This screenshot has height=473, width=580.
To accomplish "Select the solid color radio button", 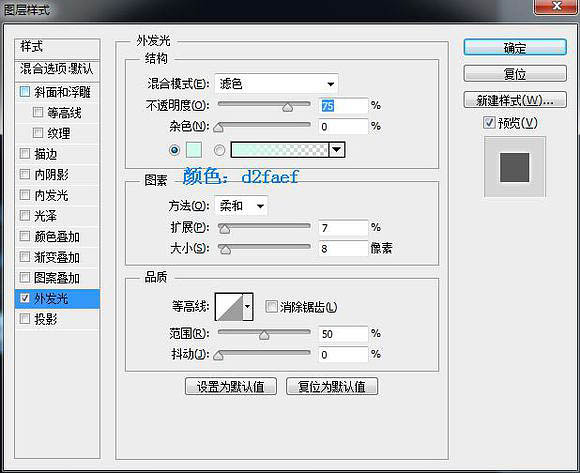I will coord(175,150).
